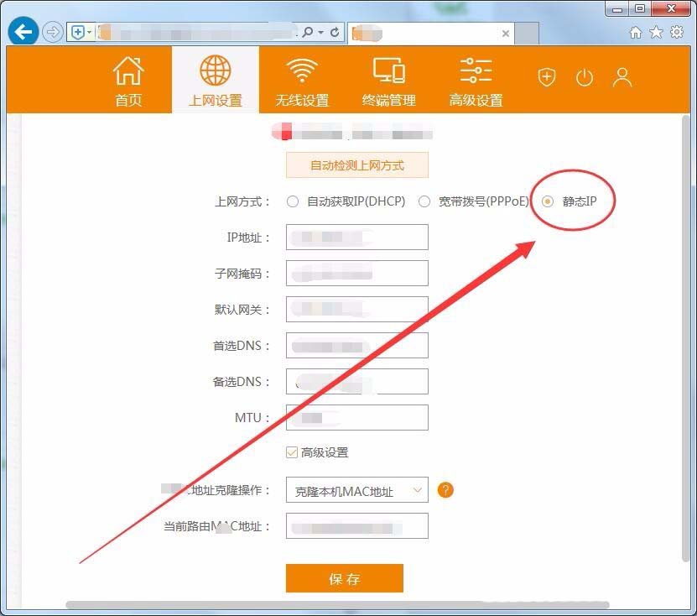Click the 保存 save button
Image resolution: width=697 pixels, height=616 pixels.
tap(345, 578)
